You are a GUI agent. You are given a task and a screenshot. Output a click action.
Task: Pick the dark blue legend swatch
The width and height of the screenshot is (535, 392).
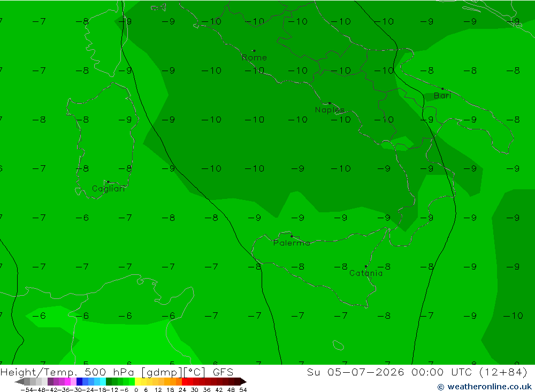[80, 381]
